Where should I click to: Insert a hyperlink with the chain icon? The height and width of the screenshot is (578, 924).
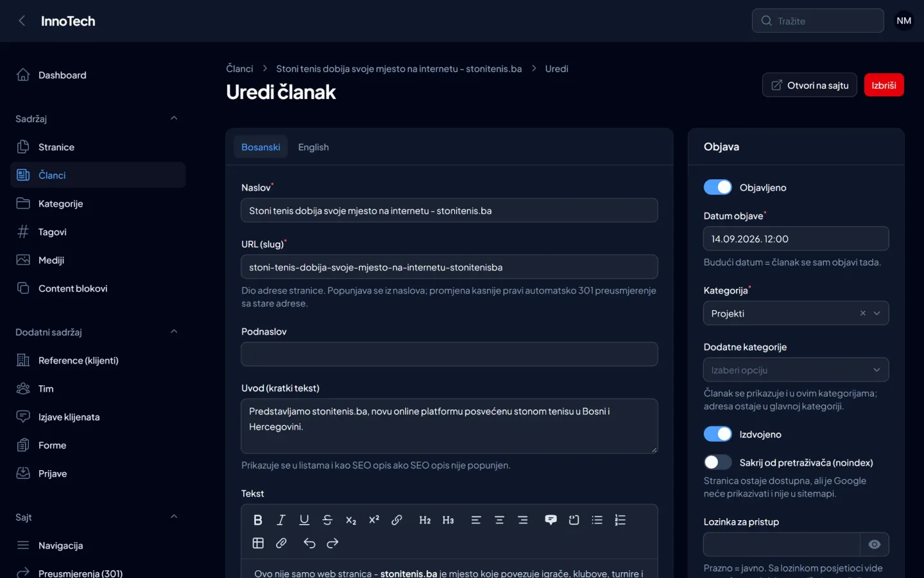397,520
